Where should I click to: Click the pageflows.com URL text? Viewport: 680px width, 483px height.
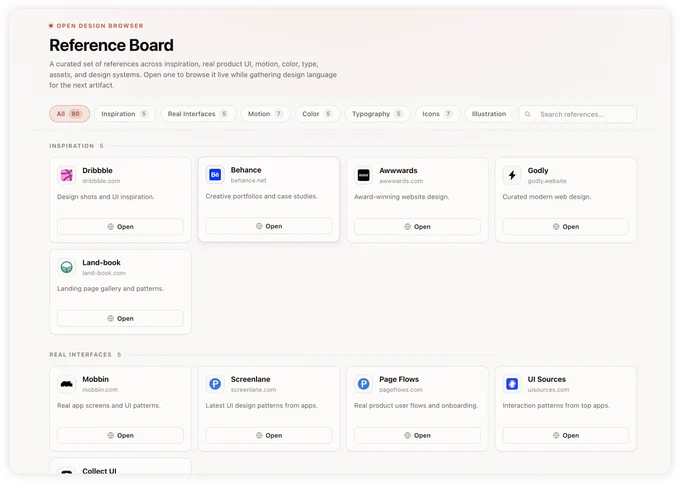click(x=401, y=390)
